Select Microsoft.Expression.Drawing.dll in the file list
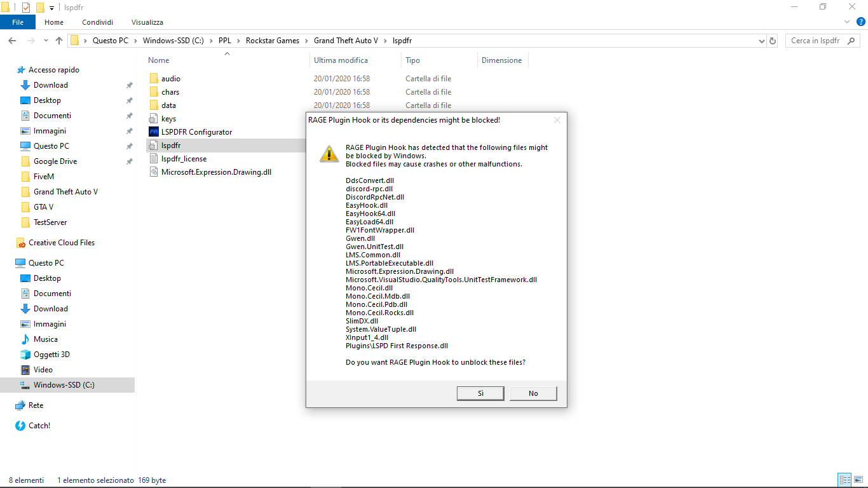The width and height of the screenshot is (868, 488). click(x=216, y=172)
